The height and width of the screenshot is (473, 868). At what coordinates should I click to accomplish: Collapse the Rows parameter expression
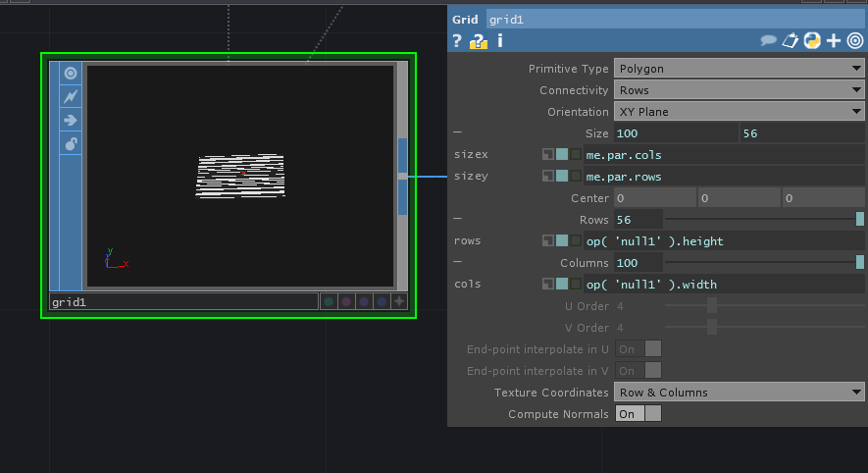pos(457,220)
